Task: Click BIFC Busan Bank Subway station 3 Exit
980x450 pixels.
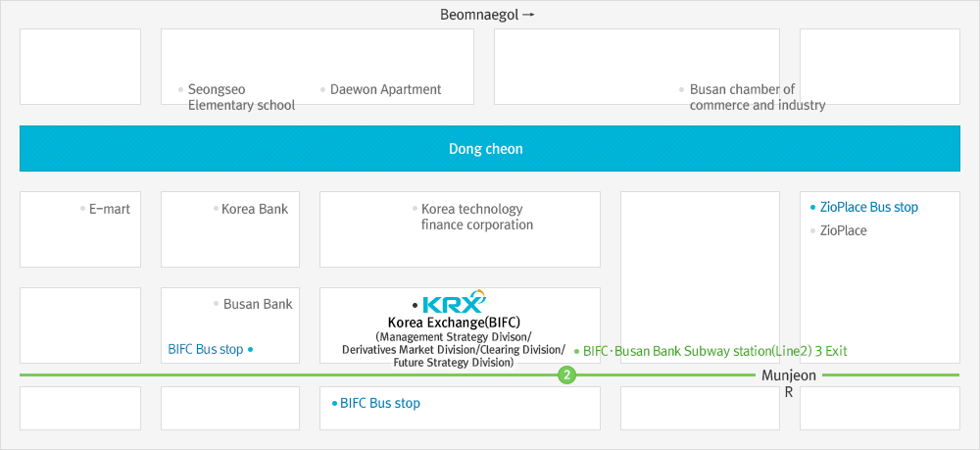Action: coord(715,351)
